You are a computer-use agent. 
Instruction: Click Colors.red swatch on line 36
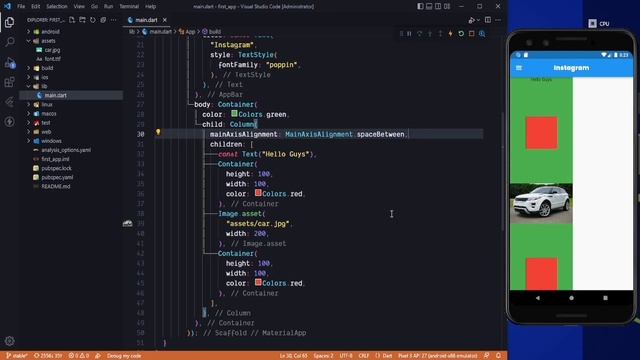[x=258, y=193]
